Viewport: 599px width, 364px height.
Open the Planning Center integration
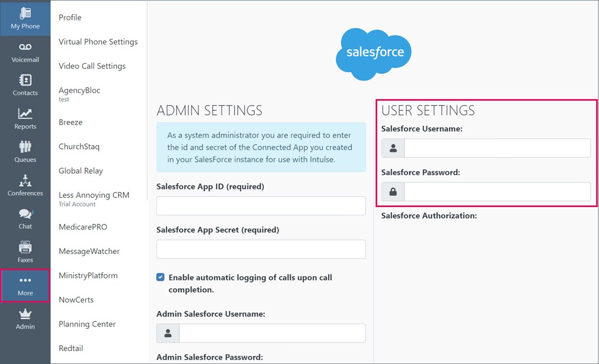pyautogui.click(x=87, y=324)
